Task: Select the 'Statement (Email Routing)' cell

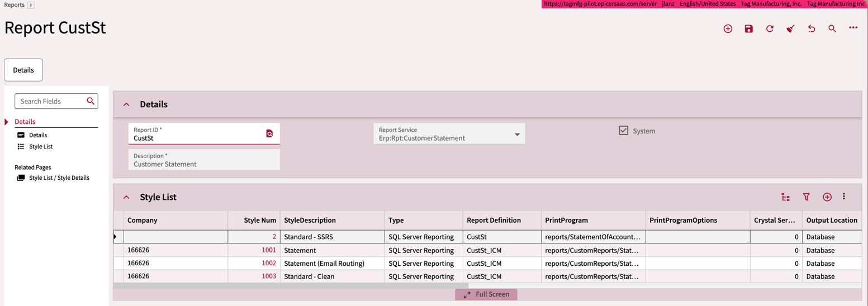Action: 333,263
